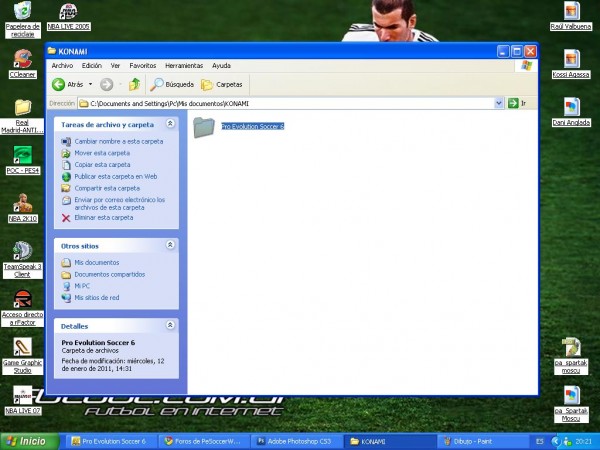This screenshot has height=450, width=600.
Task: Open Búsqueda search in toolbar
Action: 171,84
